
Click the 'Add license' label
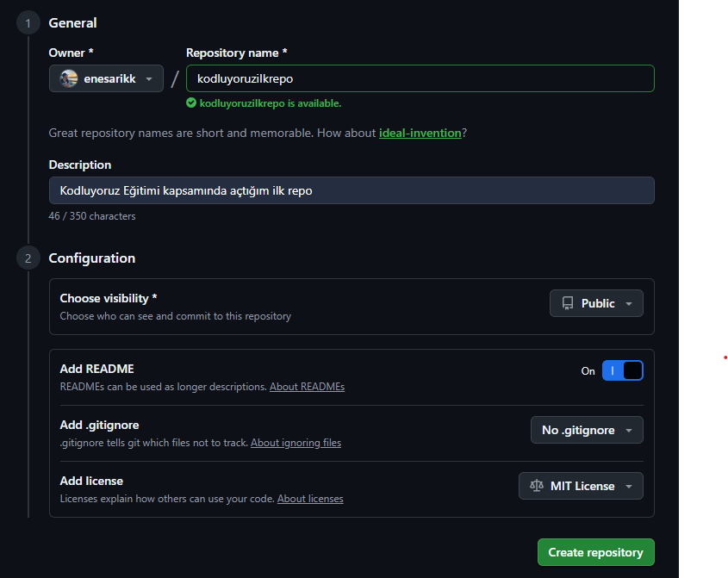pyautogui.click(x=91, y=481)
